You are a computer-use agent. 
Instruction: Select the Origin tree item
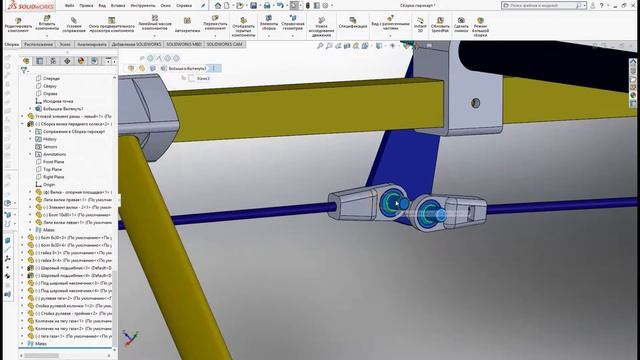[x=49, y=184]
